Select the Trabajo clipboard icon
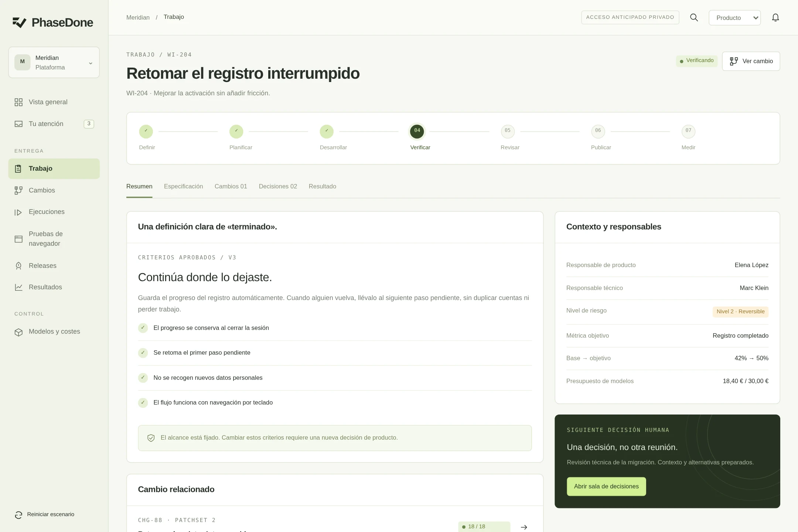The height and width of the screenshot is (532, 798). [x=18, y=169]
